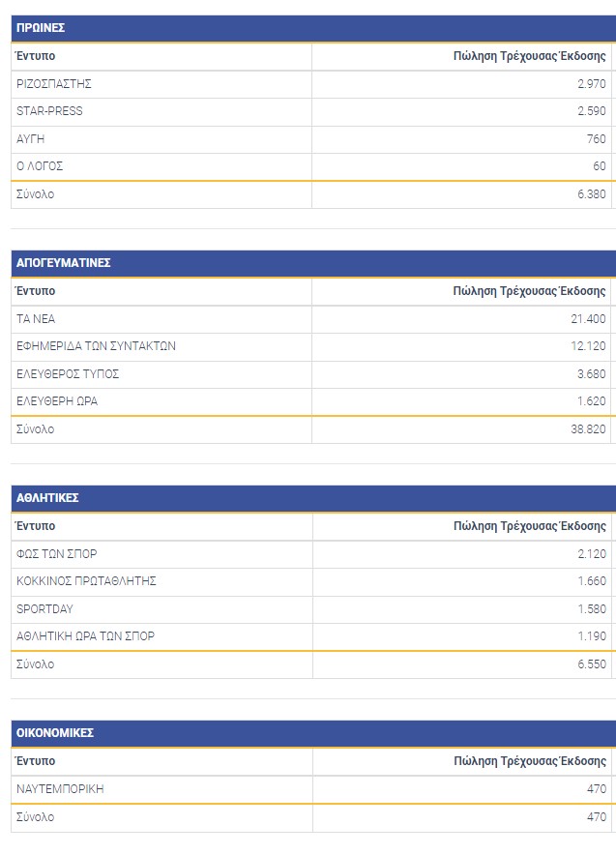616x855 pixels.
Task: Click ΑΘΛΗΤΙΚΗ ΩΡΑ ΤΩΝ ΣΠΟΡ entry
Action: tap(85, 636)
